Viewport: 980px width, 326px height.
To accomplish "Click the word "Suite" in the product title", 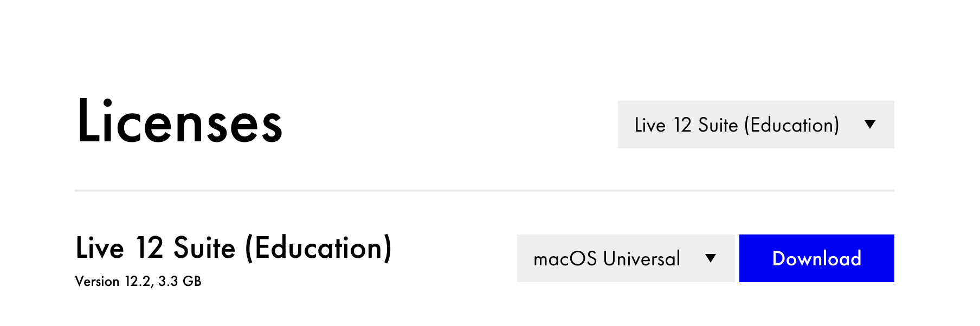I will click(204, 248).
